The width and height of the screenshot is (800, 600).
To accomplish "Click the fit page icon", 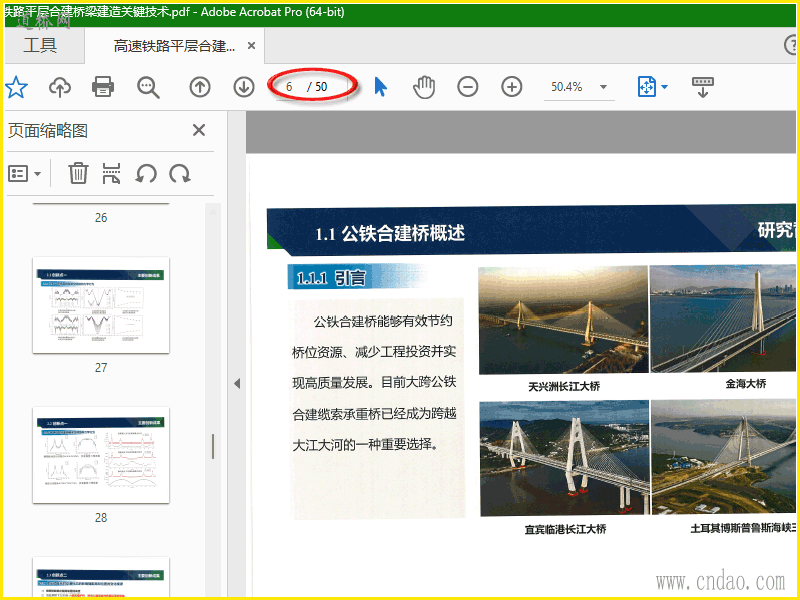I will tap(646, 87).
